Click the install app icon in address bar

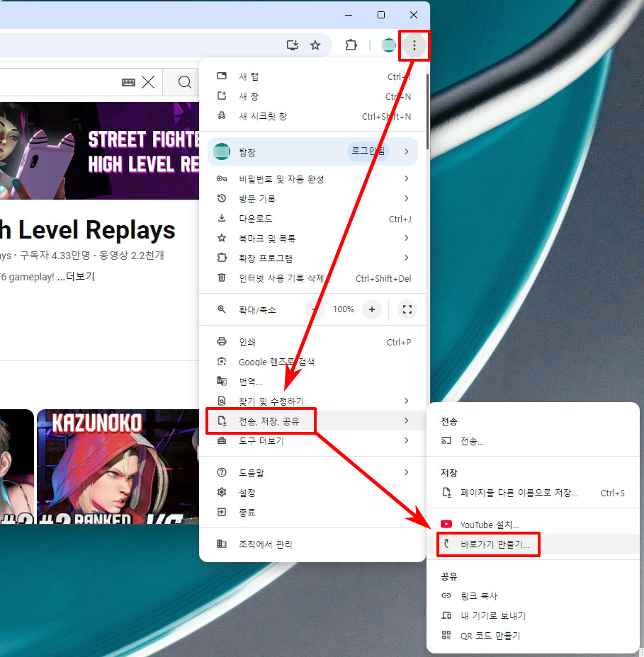292,45
